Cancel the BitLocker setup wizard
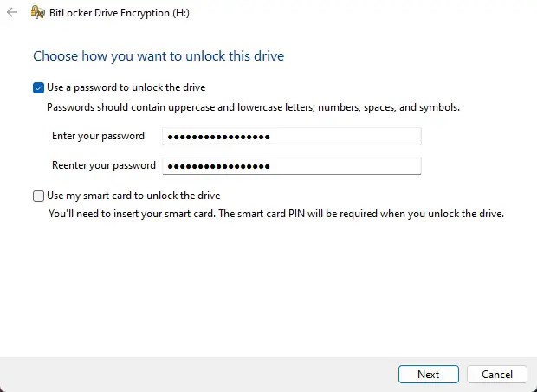Viewport: 537px width, 392px height. click(x=496, y=375)
